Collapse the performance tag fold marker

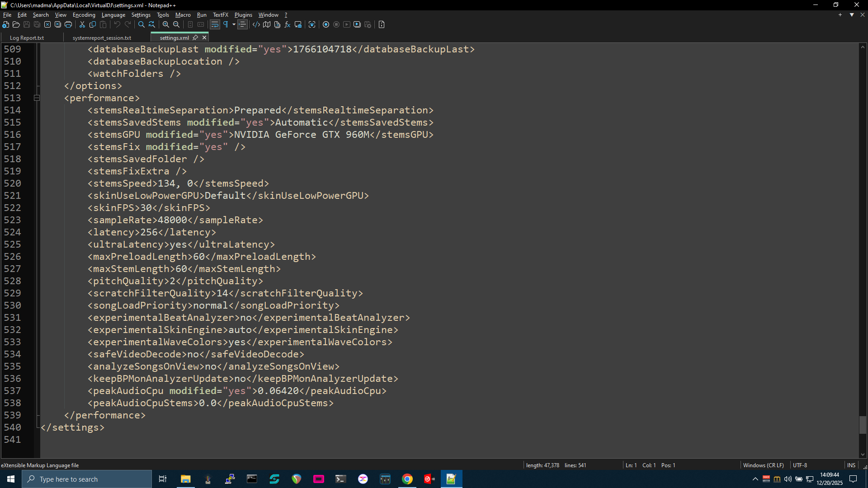coord(37,98)
